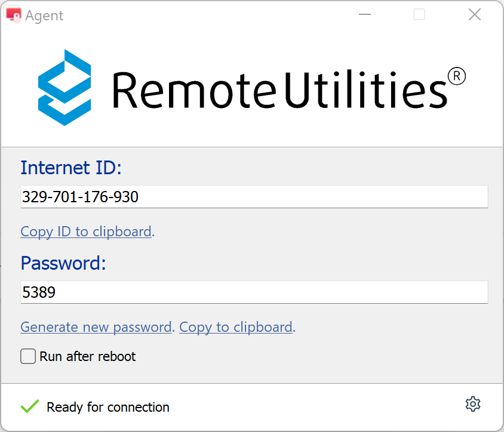The width and height of the screenshot is (504, 432).
Task: Select the Internet ID text field
Action: pos(254,196)
